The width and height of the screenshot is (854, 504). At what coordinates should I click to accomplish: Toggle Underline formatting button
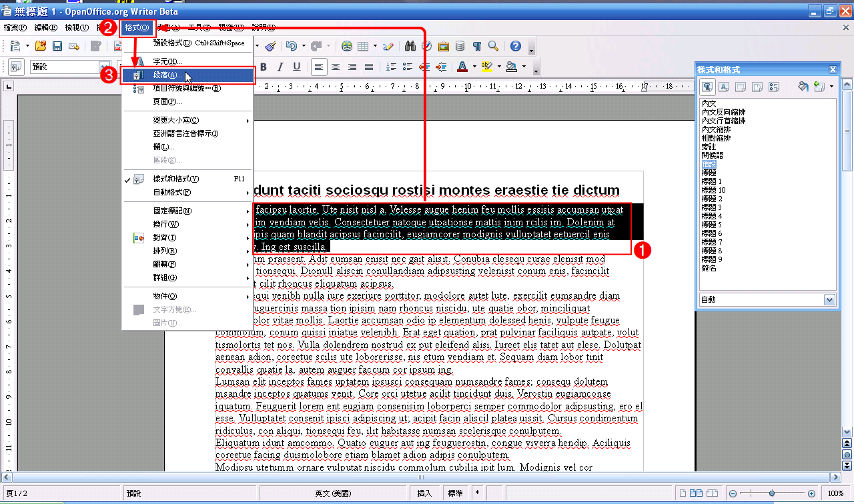click(x=297, y=67)
